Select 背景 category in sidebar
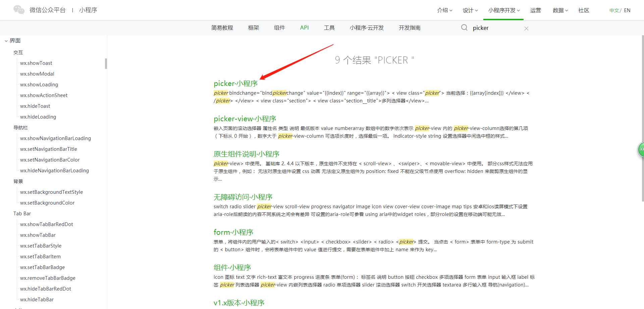644x309 pixels. 18,181
